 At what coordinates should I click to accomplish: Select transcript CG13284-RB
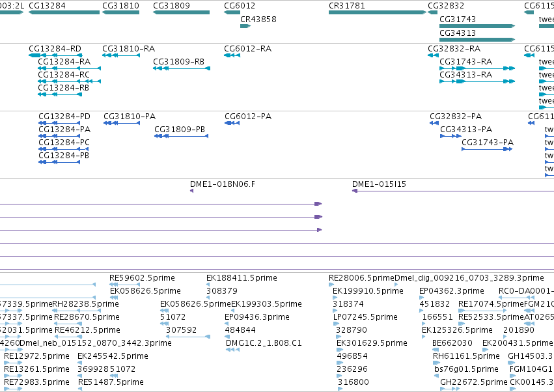tap(60, 94)
